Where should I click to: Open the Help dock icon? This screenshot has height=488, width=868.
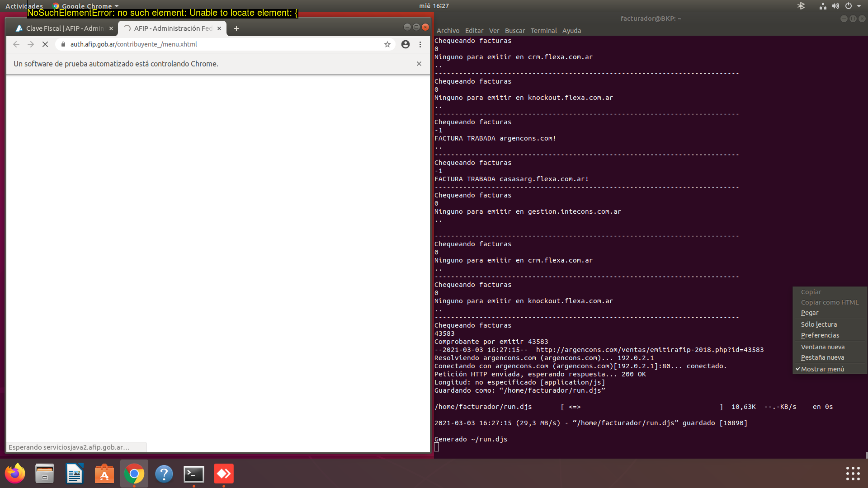[x=164, y=474]
